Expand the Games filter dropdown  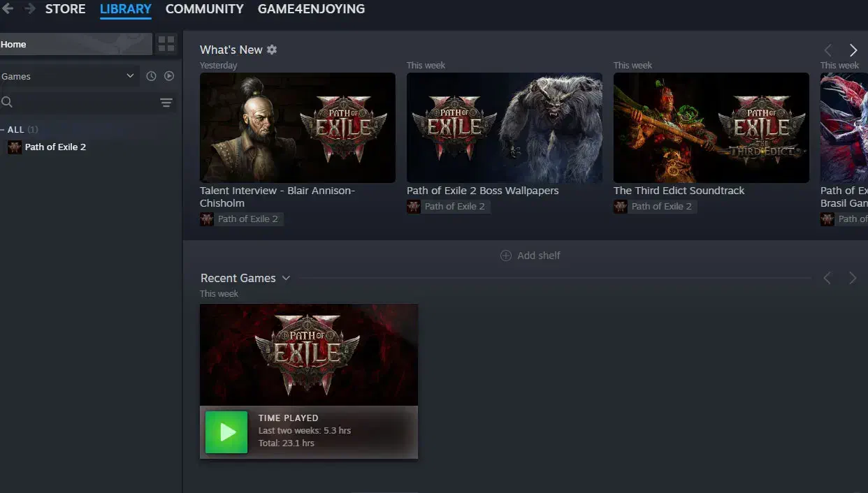click(68, 76)
